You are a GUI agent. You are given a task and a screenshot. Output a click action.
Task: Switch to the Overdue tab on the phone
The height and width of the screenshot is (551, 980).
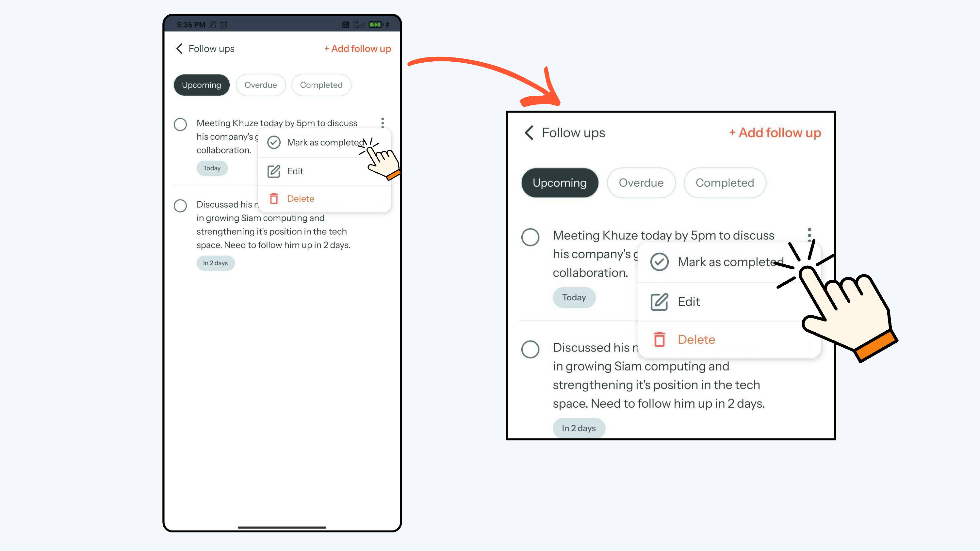[261, 85]
